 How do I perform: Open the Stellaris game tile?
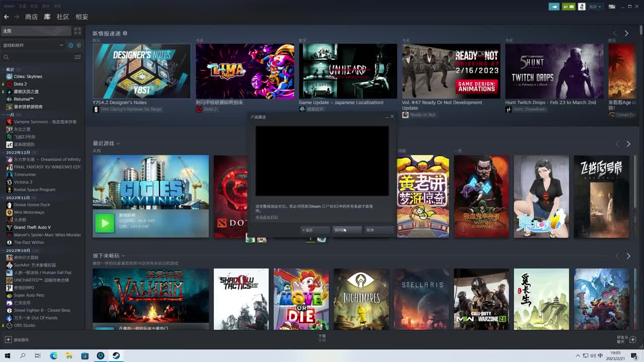tap(421, 299)
